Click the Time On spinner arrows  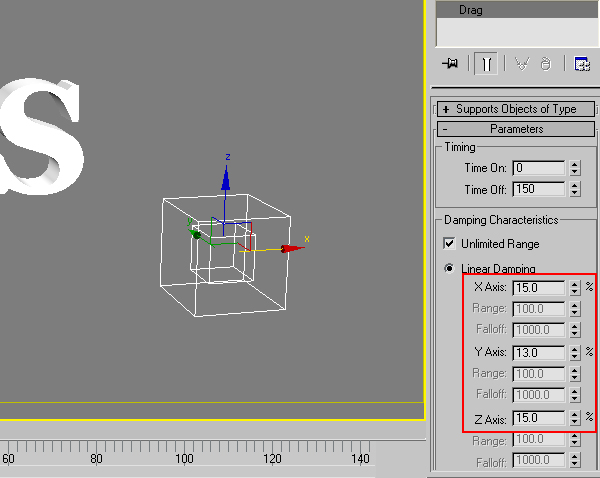574,168
